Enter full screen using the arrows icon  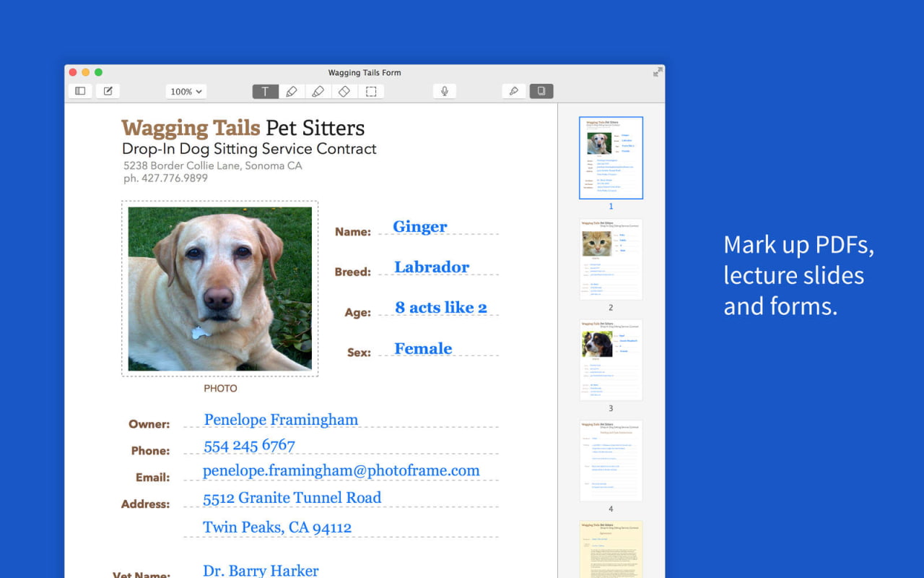click(x=657, y=72)
